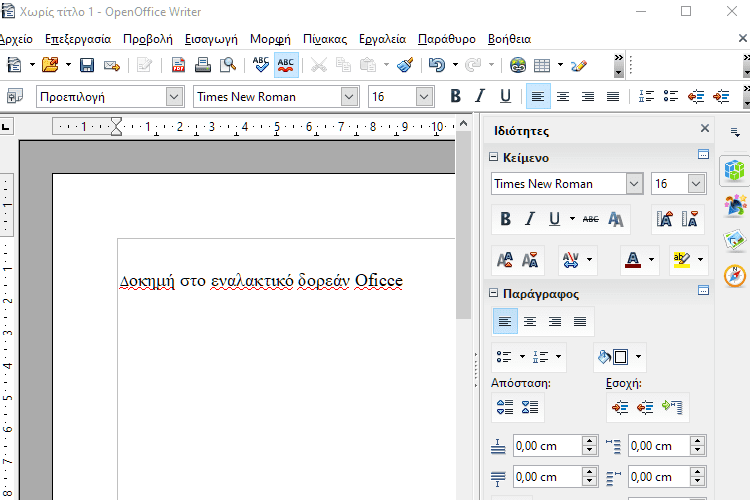The image size is (750, 500).
Task: Toggle bullets in the formatting toolbar
Action: coord(671,96)
